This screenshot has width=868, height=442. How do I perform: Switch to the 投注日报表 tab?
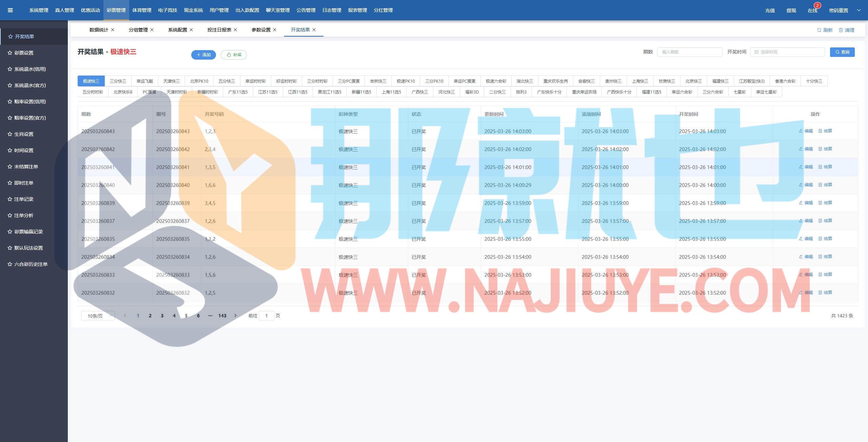tap(219, 30)
